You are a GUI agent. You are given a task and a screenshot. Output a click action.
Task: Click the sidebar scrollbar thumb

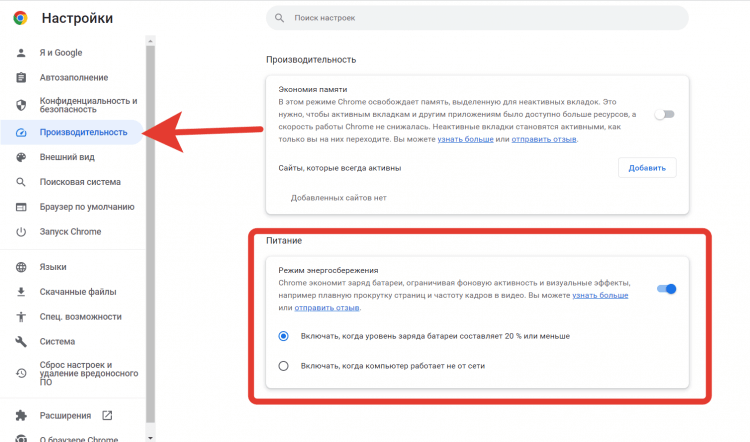(151, 234)
